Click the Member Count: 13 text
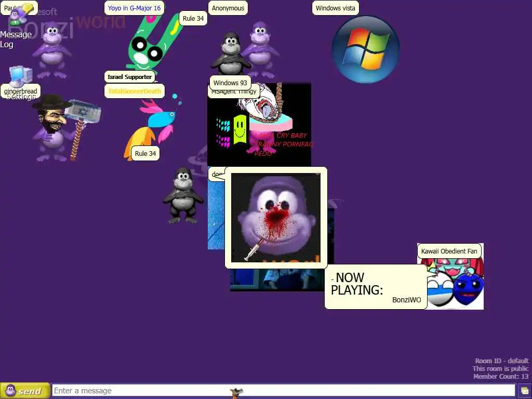This screenshot has height=399, width=532. coord(501,376)
